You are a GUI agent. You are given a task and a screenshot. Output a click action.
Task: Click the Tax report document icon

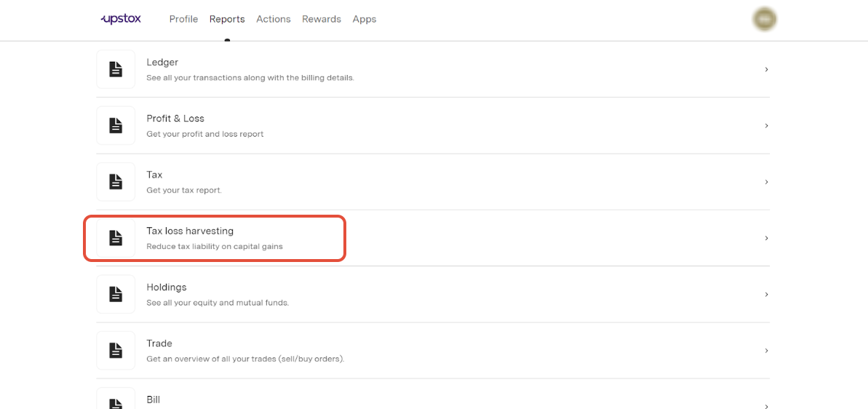pos(116,182)
